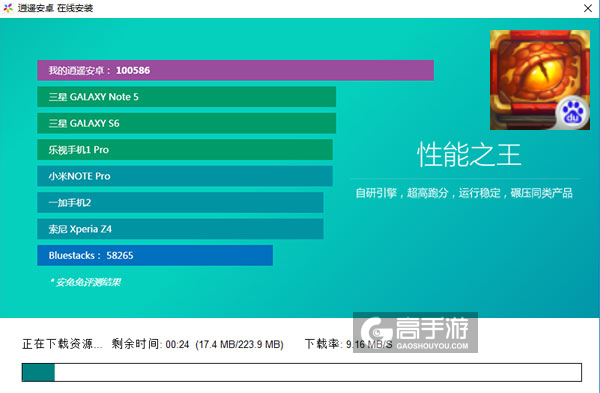
Task: Select the 三星 GALAXY Note 5 bar
Action: pos(186,97)
